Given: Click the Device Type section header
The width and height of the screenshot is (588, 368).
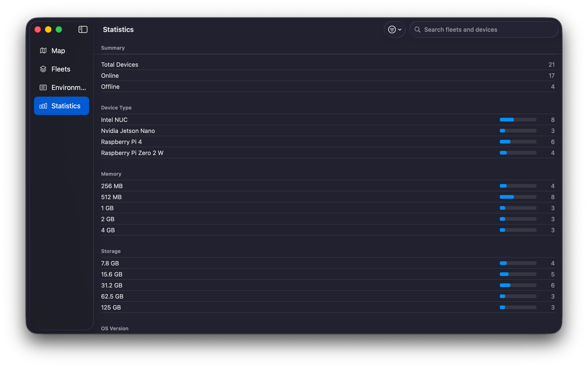Looking at the screenshot, I should coord(116,108).
